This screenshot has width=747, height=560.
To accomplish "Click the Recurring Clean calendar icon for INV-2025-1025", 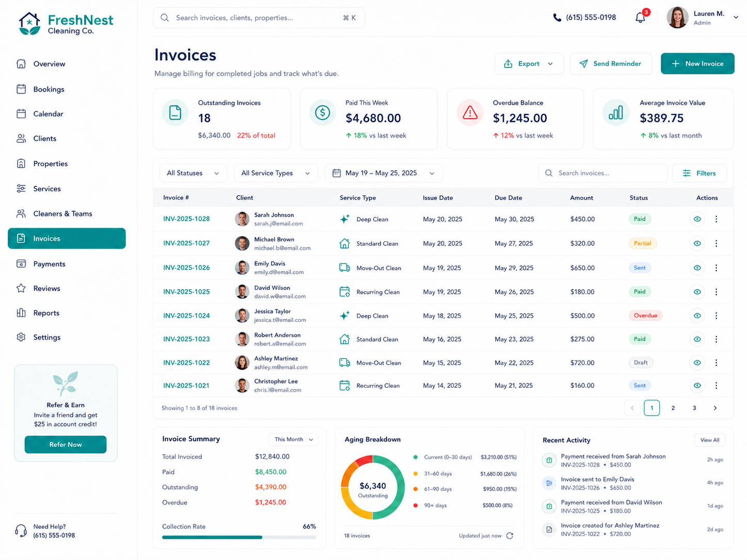I will point(345,292).
